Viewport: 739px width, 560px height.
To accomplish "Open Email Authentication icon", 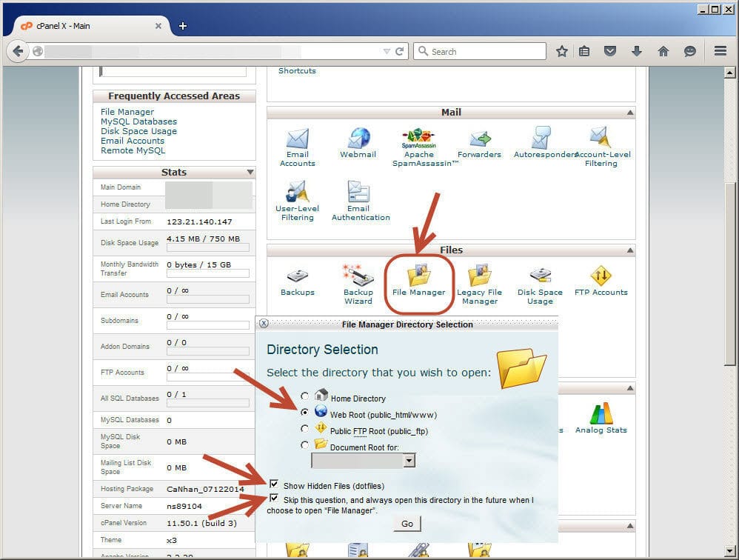I will coord(359,193).
